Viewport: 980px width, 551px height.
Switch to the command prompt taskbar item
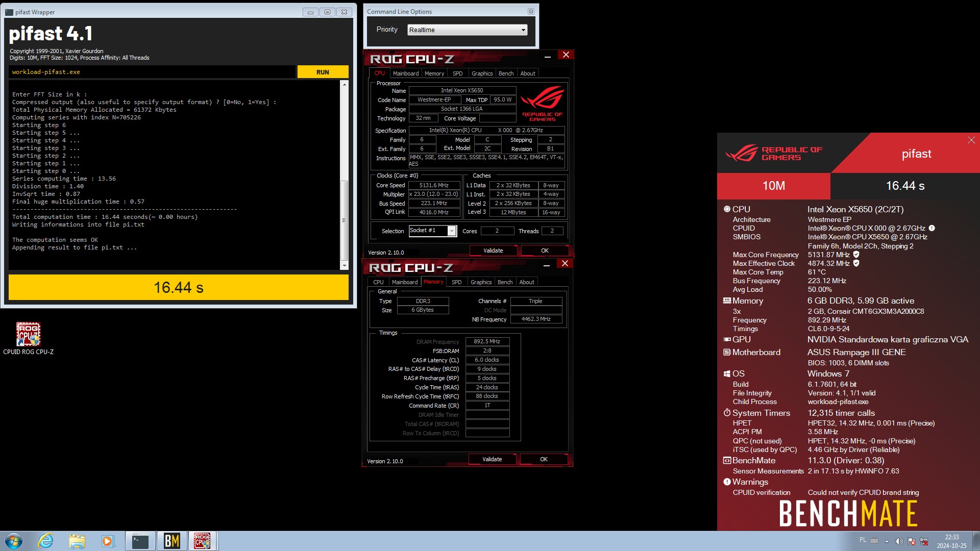point(140,541)
